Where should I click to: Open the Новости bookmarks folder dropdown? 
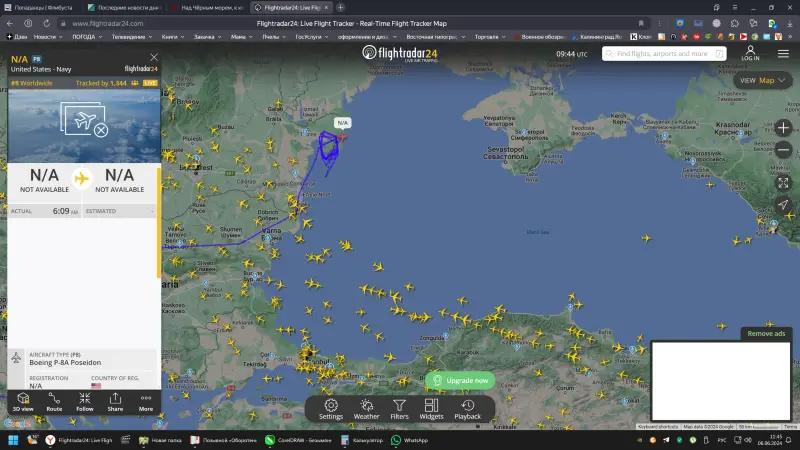[48, 37]
